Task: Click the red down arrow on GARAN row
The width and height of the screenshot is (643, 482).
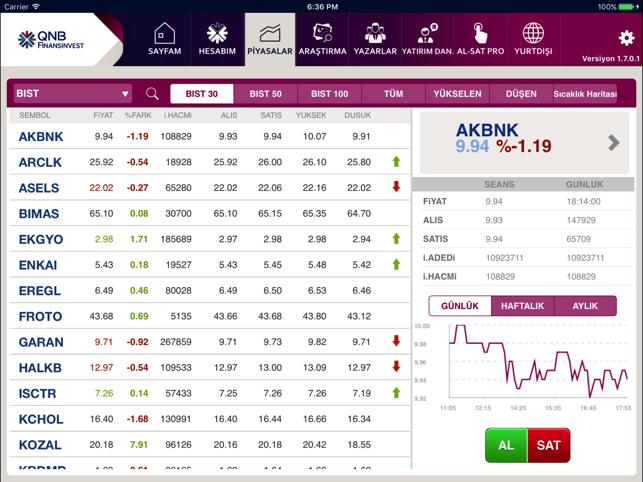Action: [396, 341]
